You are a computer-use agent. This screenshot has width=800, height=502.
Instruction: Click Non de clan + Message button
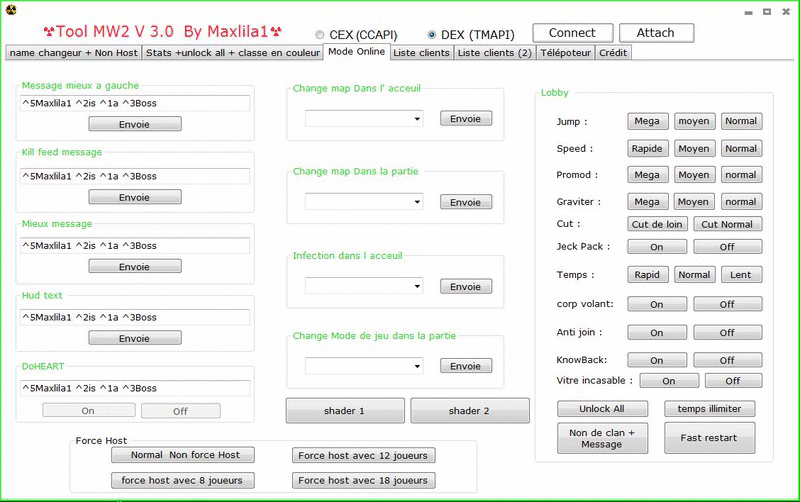click(602, 438)
